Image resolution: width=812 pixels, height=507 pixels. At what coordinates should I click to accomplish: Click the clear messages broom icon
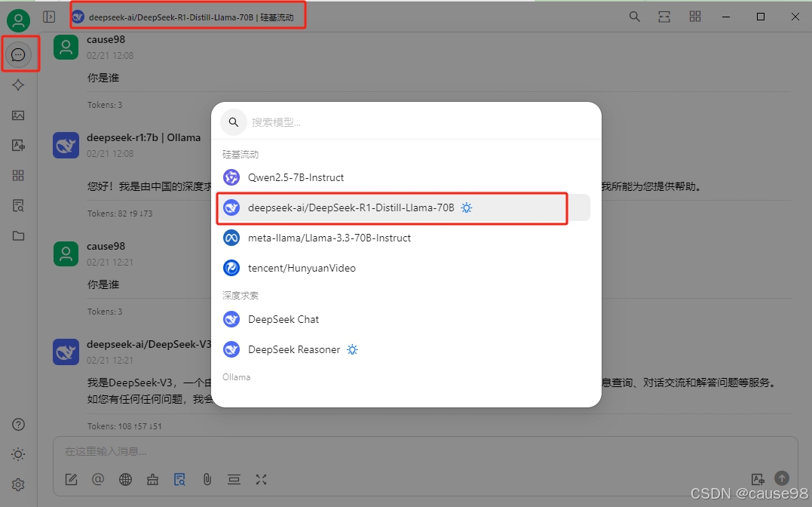153,480
